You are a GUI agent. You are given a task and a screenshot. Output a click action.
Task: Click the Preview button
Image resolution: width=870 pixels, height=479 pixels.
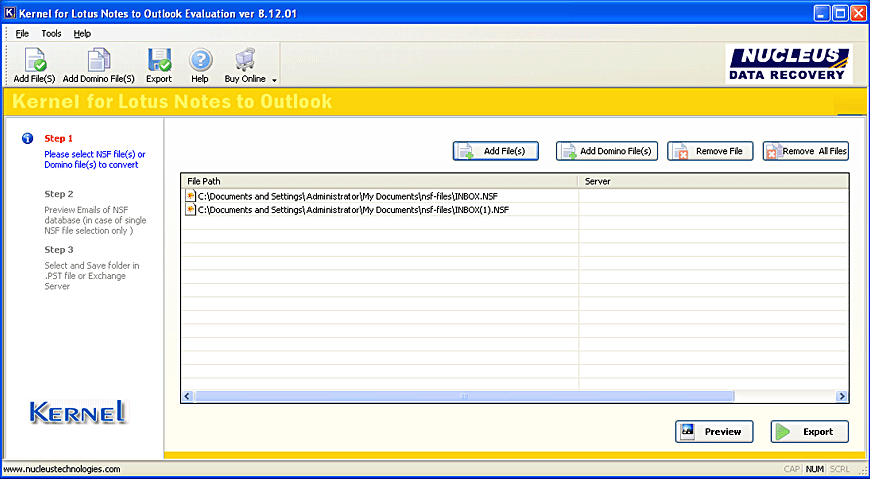(x=715, y=431)
